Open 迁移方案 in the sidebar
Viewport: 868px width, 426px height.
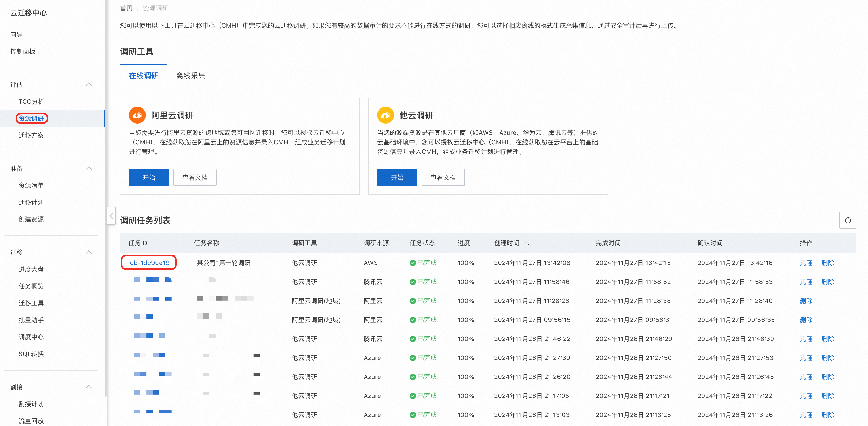pyautogui.click(x=31, y=135)
